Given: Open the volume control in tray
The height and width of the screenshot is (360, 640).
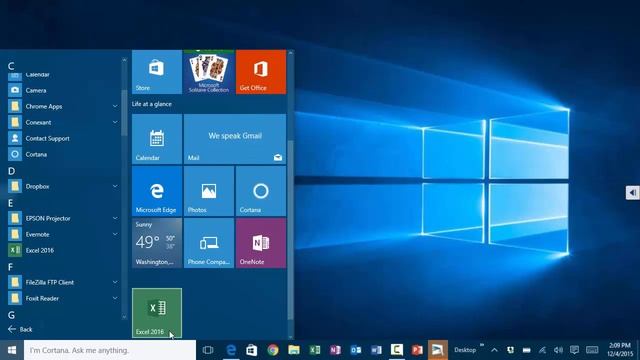Looking at the screenshot, I should pos(558,350).
